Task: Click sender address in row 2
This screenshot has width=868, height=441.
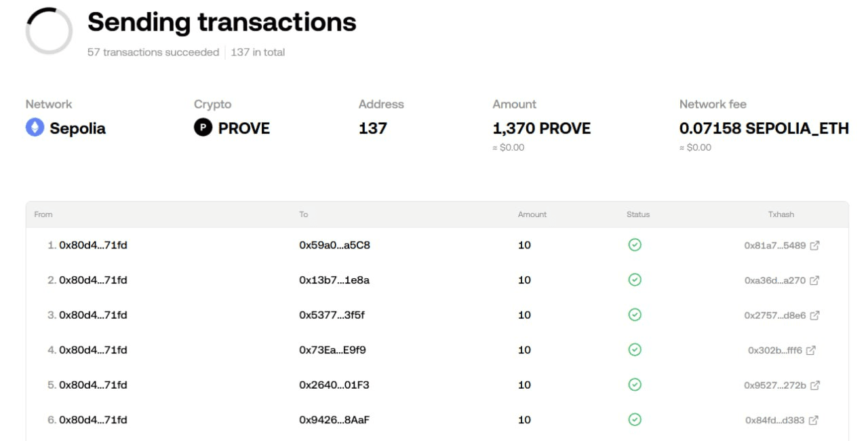Action: 93,280
